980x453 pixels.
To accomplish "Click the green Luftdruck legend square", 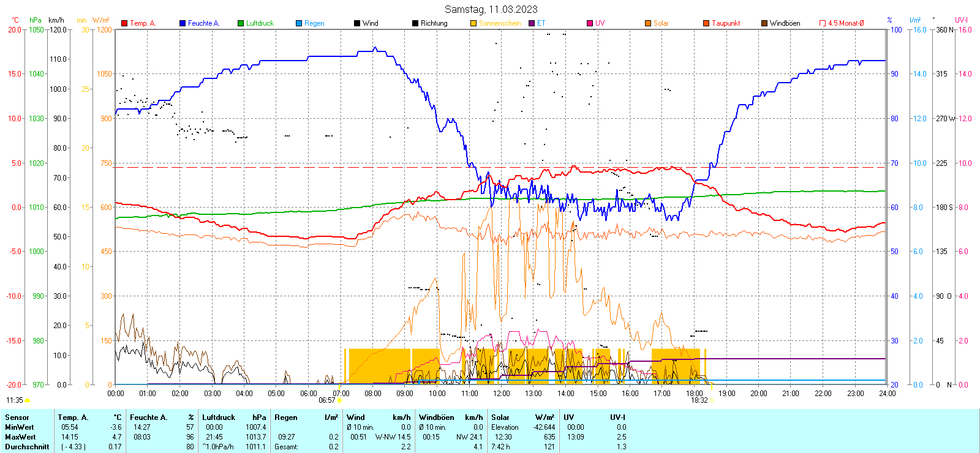I will [241, 23].
